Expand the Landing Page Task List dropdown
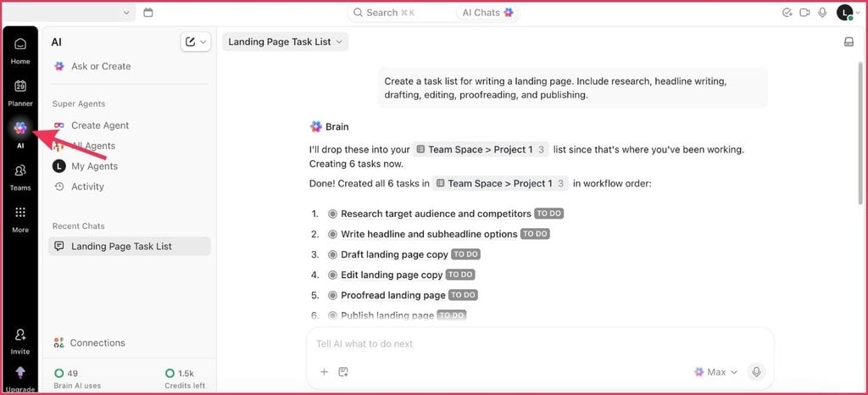868x395 pixels. pos(286,42)
